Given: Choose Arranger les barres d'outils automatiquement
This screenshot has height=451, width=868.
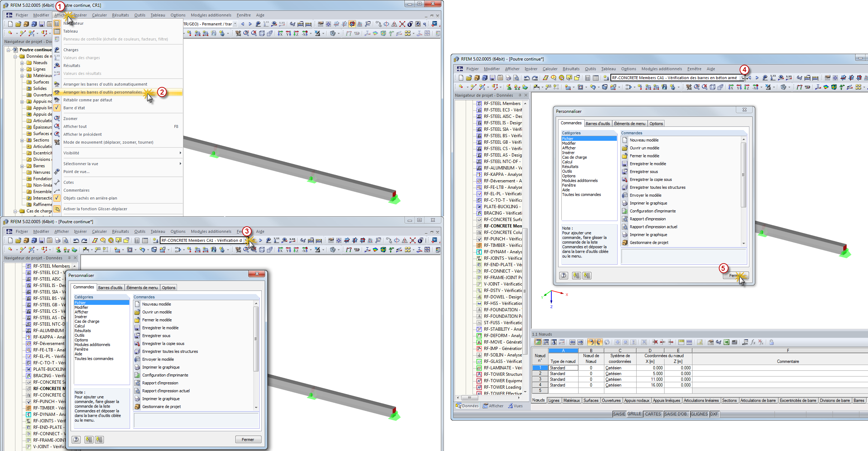Looking at the screenshot, I should [x=105, y=84].
